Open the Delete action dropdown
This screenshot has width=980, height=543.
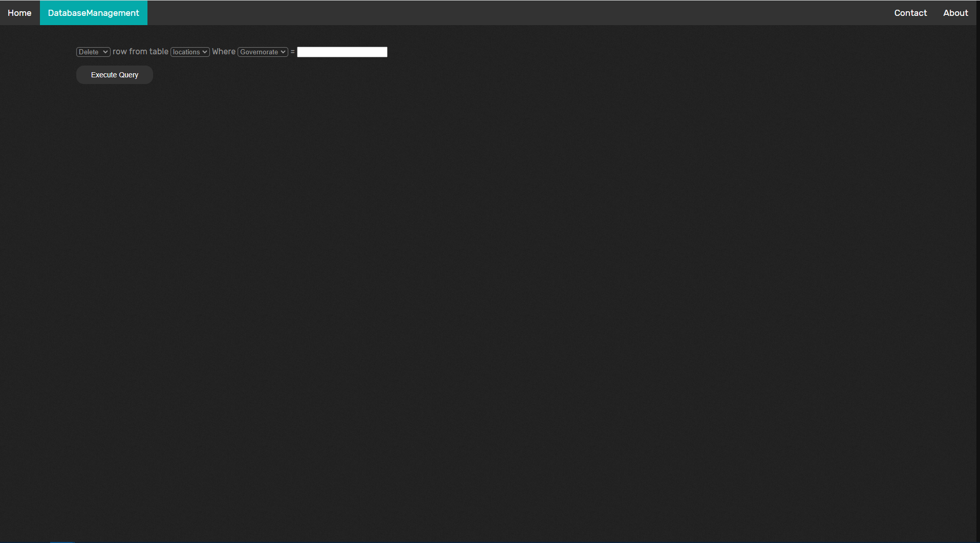(93, 52)
